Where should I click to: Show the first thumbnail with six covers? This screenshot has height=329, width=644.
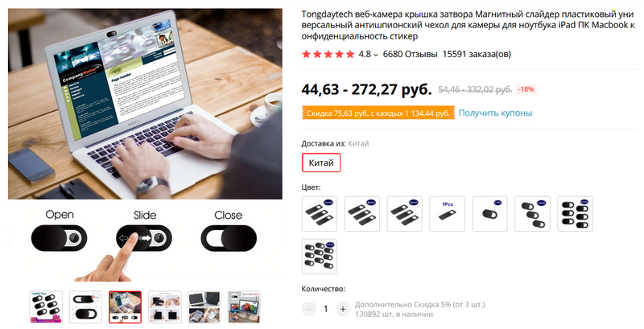tap(46, 307)
